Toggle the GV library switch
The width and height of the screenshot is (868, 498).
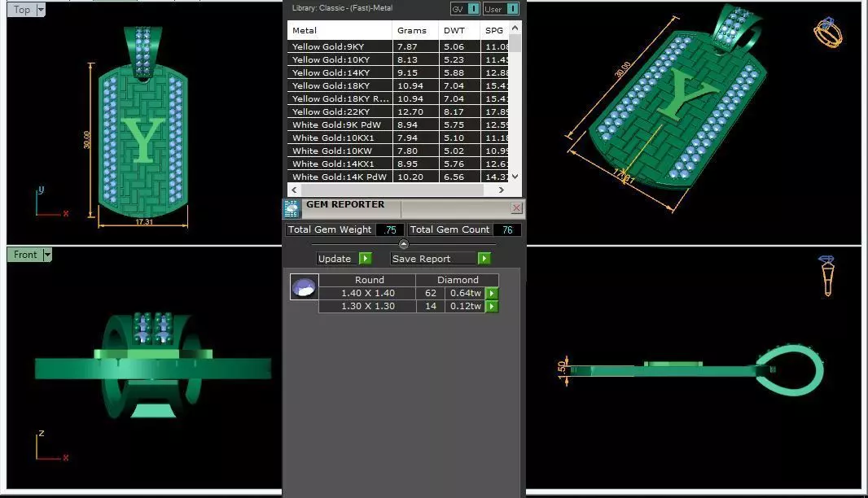click(x=473, y=9)
